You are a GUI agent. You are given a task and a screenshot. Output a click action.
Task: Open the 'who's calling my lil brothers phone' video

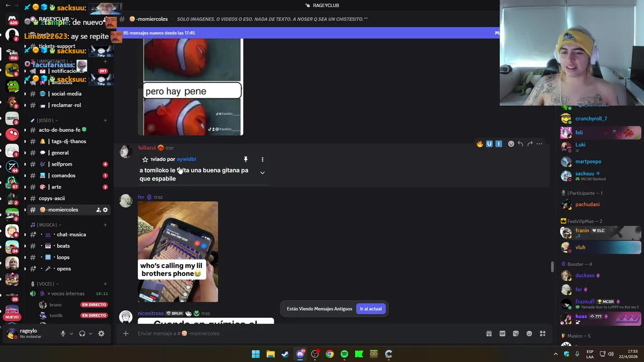pos(178,252)
